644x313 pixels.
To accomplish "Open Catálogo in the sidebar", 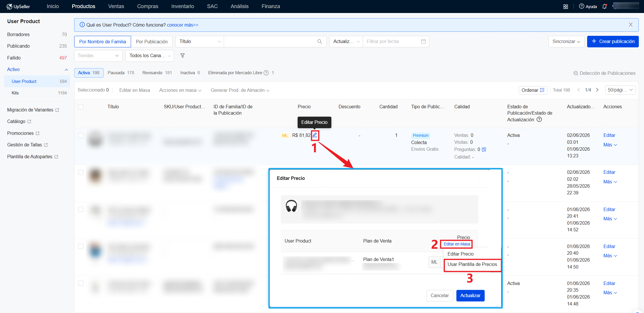I will (19, 122).
